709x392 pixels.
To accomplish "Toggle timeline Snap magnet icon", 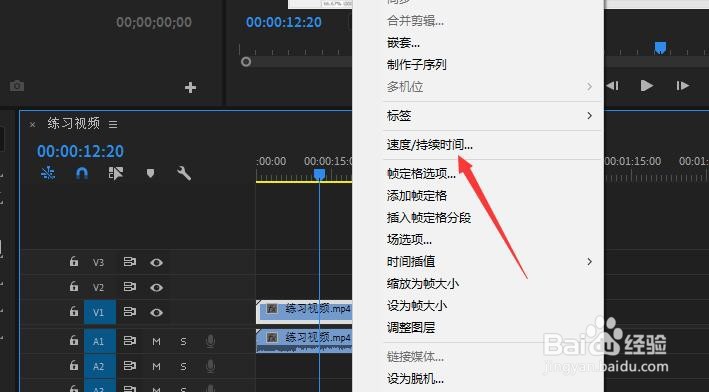I will (82, 173).
